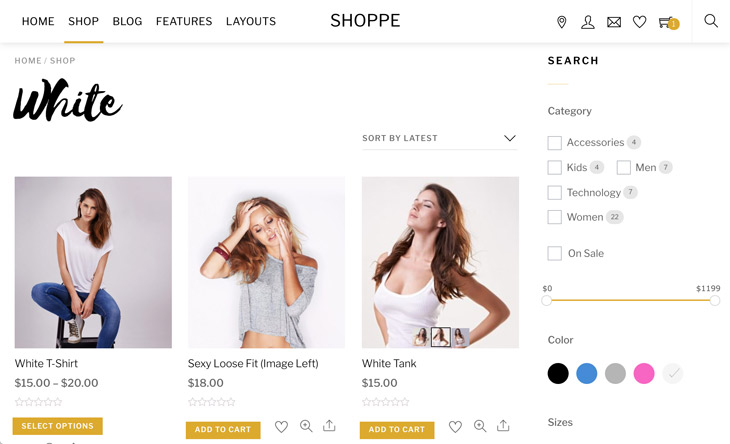Tick the Men category checkbox
The image size is (730, 444).
coord(623,168)
